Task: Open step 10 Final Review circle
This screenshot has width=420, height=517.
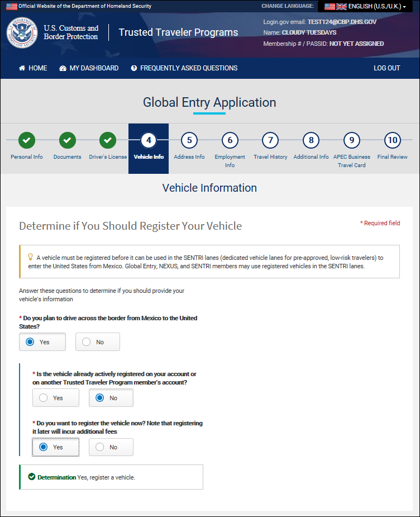Action: pos(392,140)
